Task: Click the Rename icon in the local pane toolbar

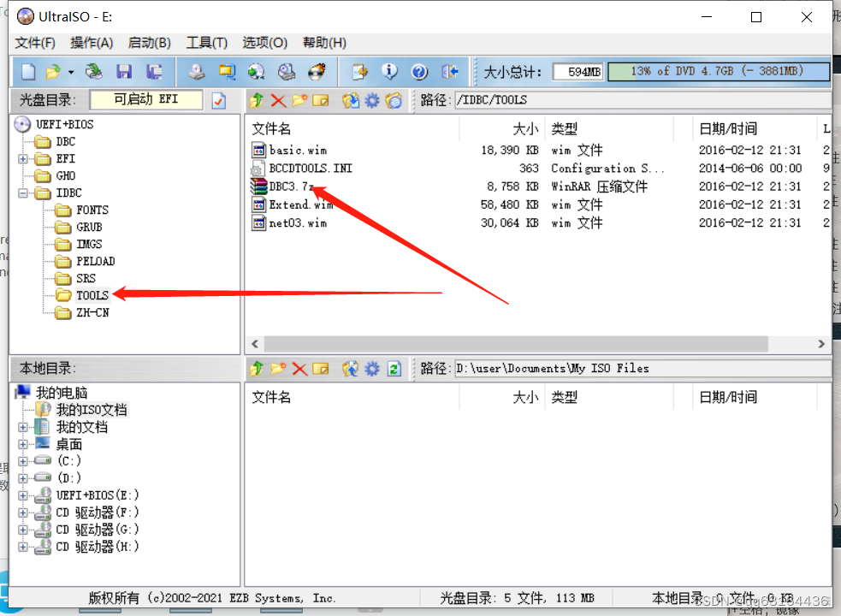Action: [321, 369]
